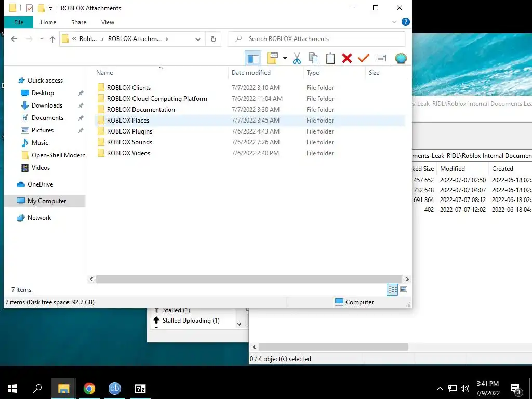Open the Action Center notifications icon
This screenshot has height=399, width=532.
click(516, 389)
